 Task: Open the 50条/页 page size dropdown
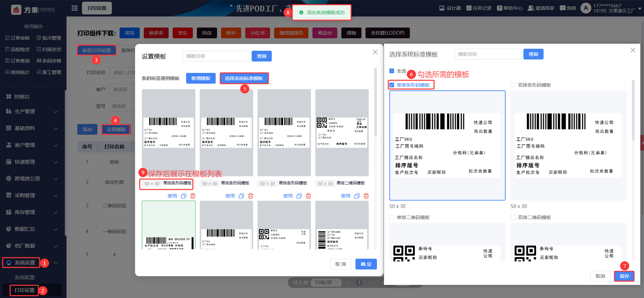click(x=326, y=283)
